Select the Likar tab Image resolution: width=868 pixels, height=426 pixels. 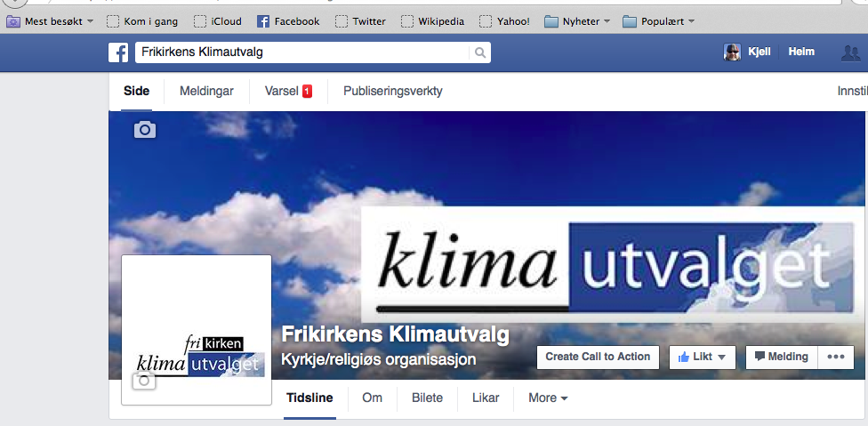486,398
